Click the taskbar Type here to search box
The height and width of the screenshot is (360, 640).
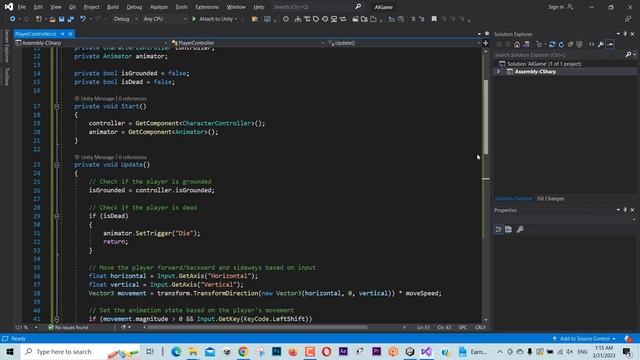click(80, 351)
